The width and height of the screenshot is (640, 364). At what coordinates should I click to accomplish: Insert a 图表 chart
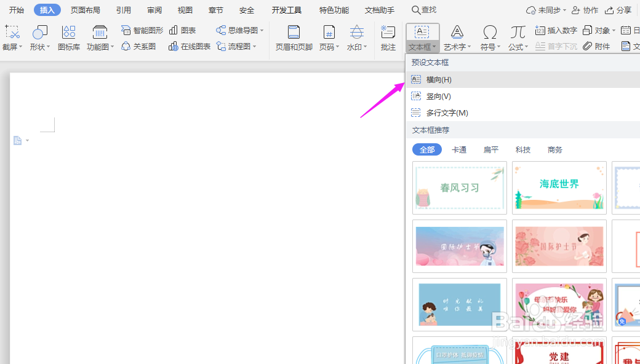(183, 29)
